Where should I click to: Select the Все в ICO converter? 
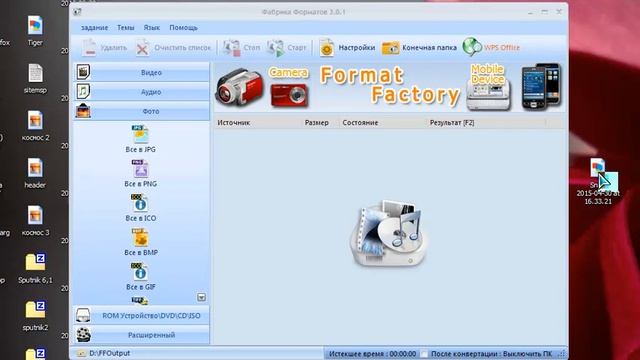(140, 208)
